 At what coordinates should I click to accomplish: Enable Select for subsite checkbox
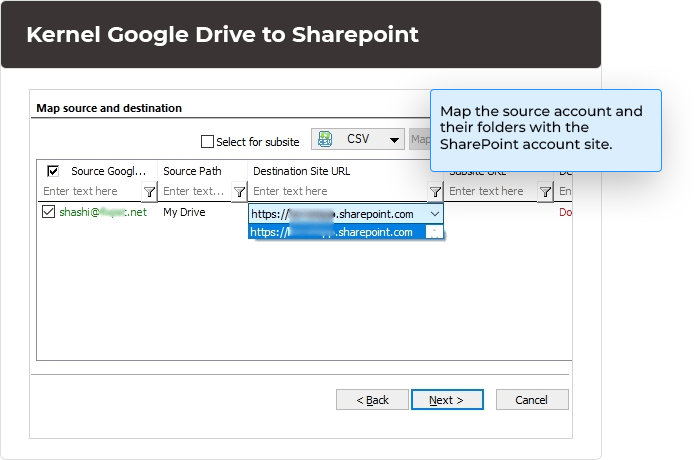point(207,142)
